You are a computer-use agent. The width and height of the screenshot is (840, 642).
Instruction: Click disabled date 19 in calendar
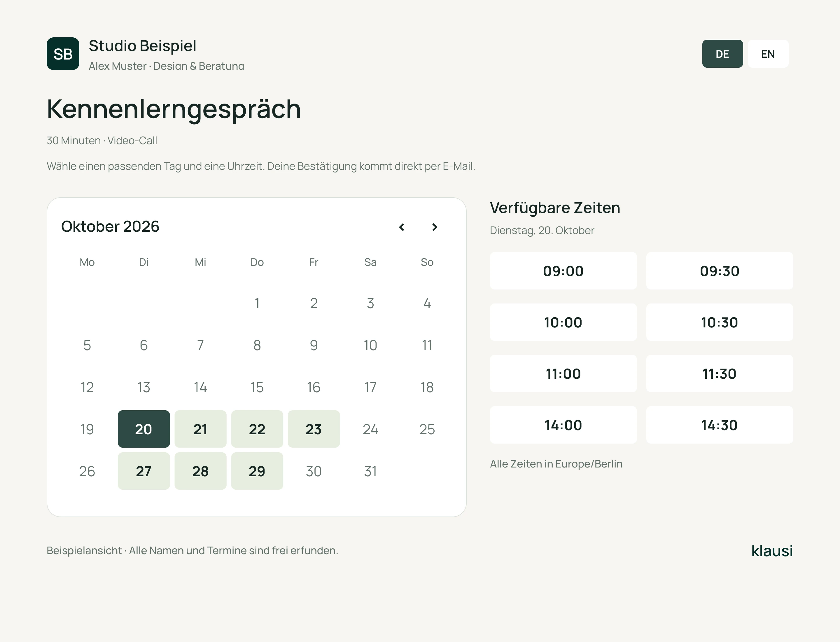click(87, 429)
